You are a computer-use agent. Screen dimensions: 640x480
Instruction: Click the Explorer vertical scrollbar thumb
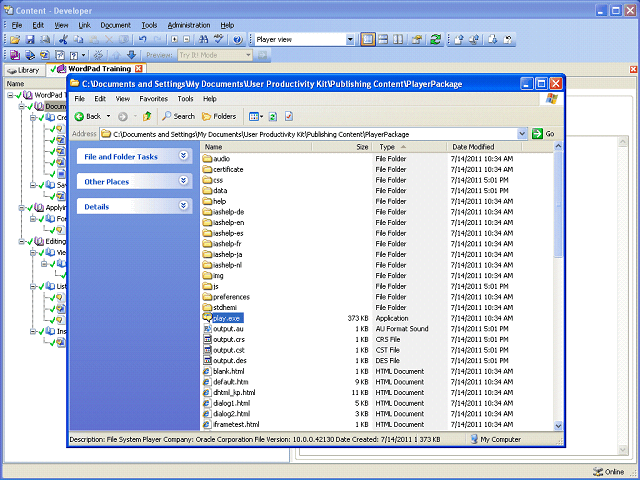[558, 204]
